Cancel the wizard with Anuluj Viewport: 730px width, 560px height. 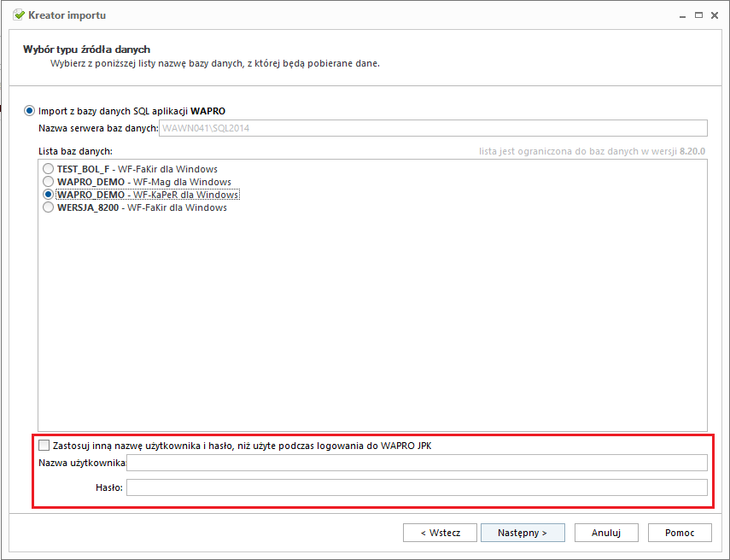pos(606,533)
